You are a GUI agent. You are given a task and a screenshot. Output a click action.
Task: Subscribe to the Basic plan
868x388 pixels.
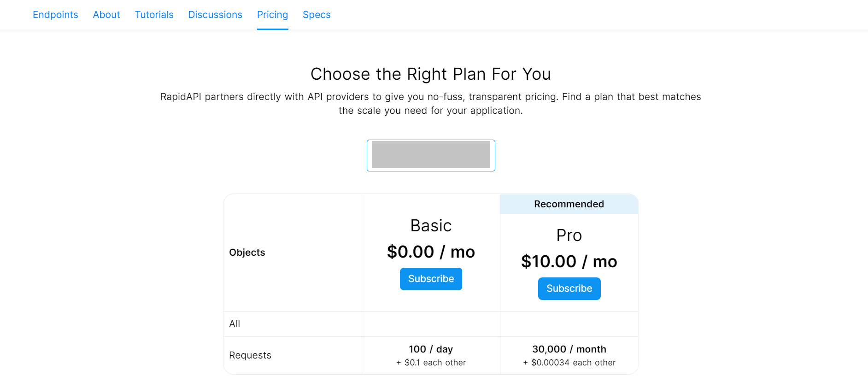coord(431,279)
